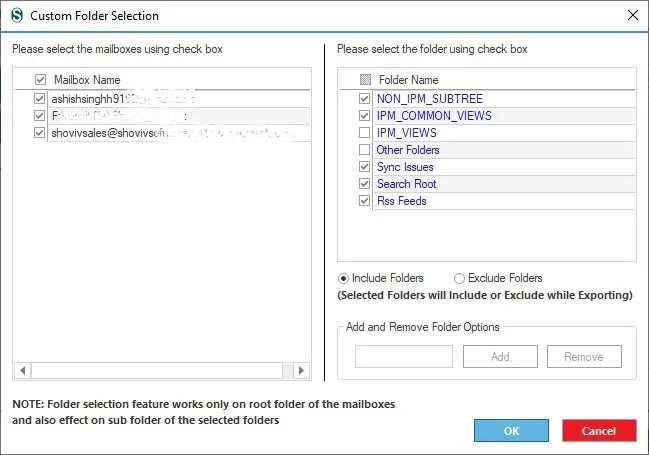Close the Custom Folder Selection dialog
Image resolution: width=649 pixels, height=455 pixels.
pyautogui.click(x=632, y=15)
